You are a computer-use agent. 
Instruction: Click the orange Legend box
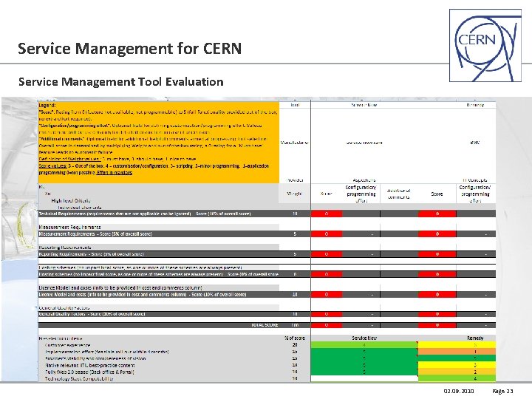tap(158, 143)
